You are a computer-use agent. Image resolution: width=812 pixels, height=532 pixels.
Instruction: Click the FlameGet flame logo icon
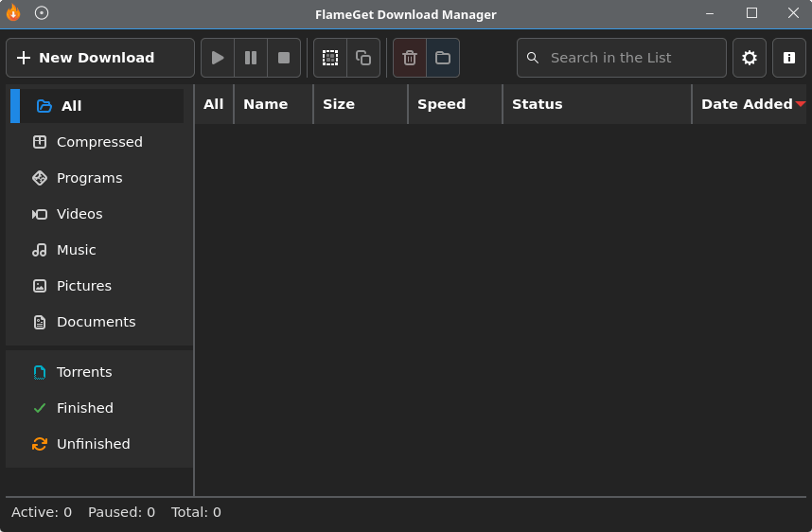pos(13,13)
